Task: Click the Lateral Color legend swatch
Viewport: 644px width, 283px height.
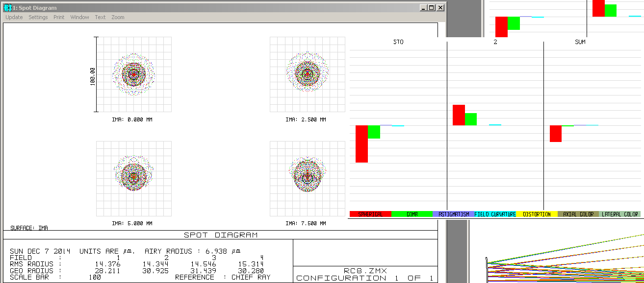Action: (620, 214)
